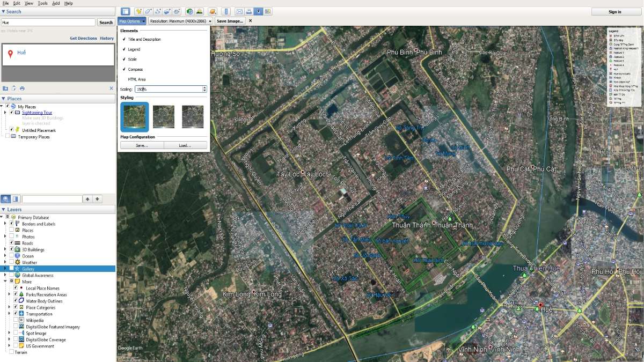The width and height of the screenshot is (644, 362).
Task: Open the Ruler measurement tool
Action: point(226,11)
